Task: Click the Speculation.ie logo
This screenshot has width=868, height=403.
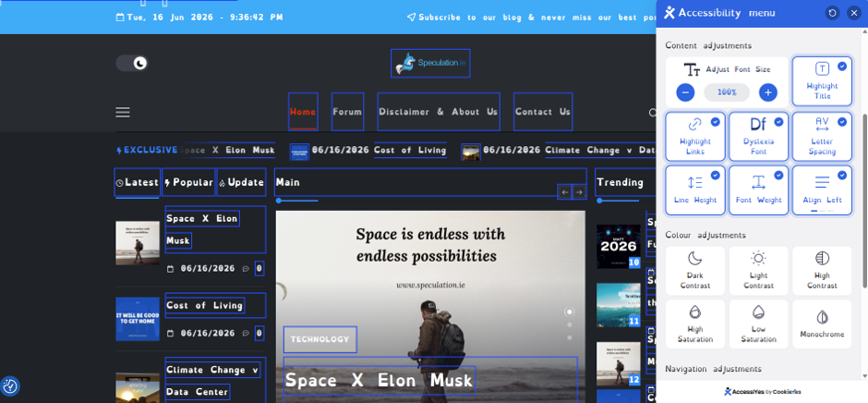Action: click(430, 63)
